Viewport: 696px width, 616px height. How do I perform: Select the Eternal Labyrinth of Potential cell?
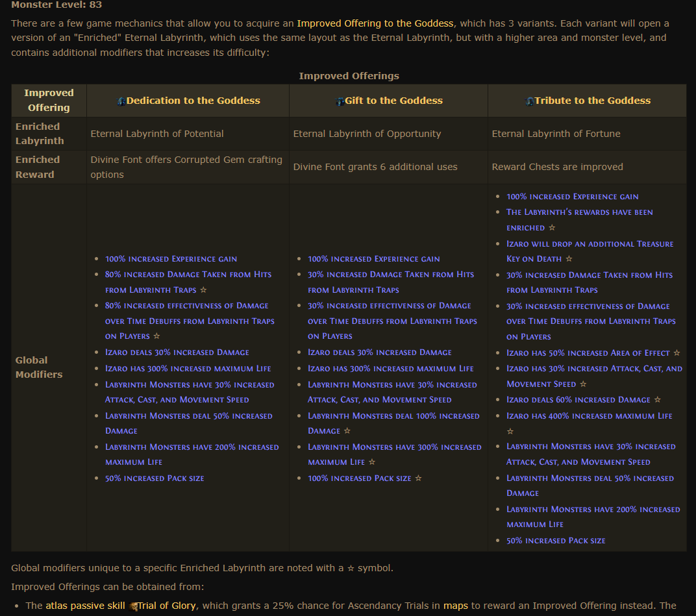click(188, 134)
